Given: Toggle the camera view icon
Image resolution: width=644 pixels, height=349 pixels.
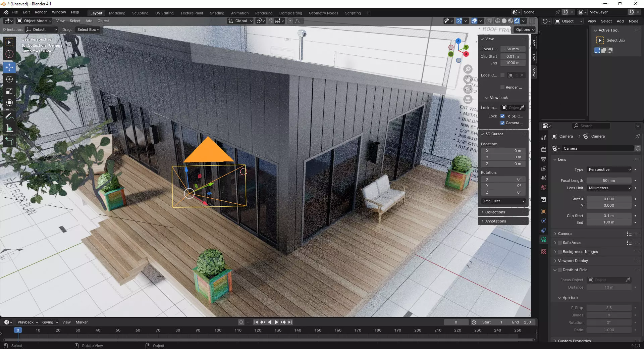Looking at the screenshot, I should (x=468, y=89).
